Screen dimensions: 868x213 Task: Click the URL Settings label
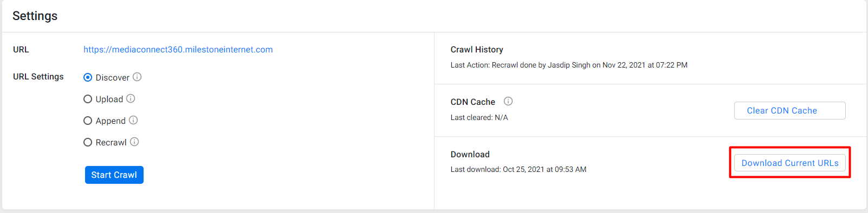(38, 76)
